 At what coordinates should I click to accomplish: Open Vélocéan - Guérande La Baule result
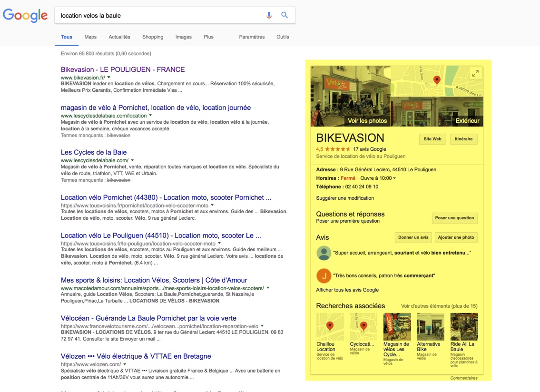pos(148,318)
